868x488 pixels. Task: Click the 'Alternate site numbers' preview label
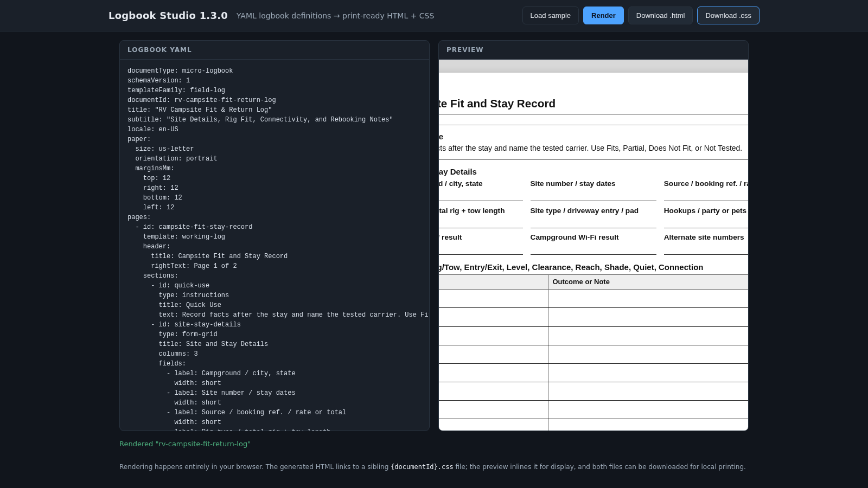click(704, 237)
